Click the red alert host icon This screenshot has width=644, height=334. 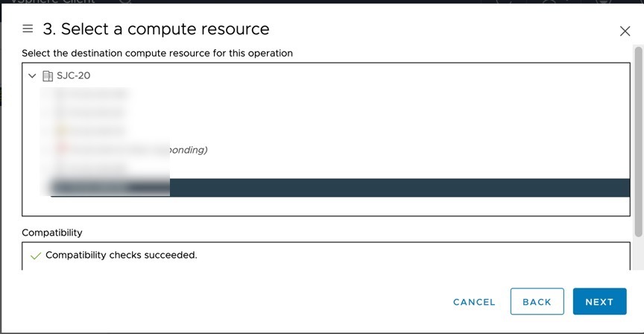click(62, 150)
